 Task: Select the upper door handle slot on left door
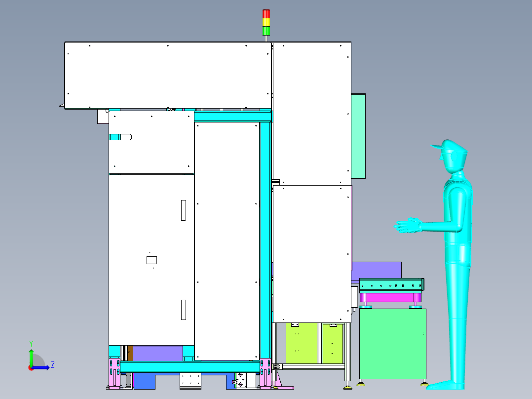[184, 210]
